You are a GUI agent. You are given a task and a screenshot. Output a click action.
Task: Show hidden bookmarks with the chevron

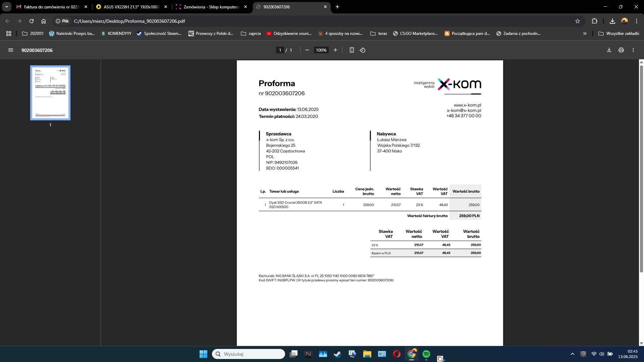(585, 34)
